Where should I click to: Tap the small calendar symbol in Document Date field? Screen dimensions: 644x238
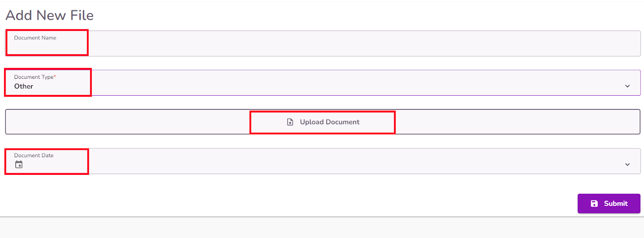(x=19, y=164)
